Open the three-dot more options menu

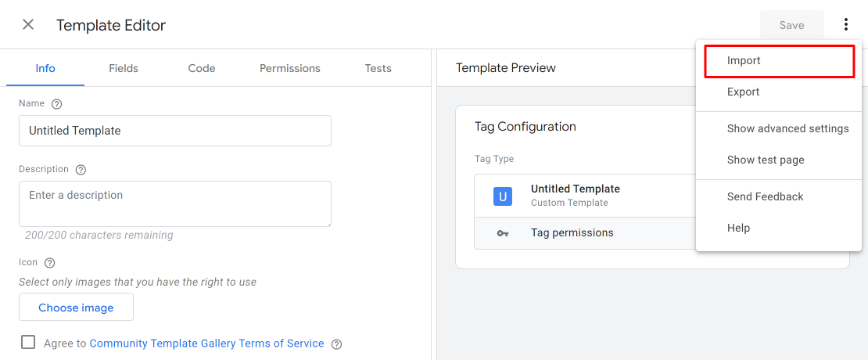846,25
